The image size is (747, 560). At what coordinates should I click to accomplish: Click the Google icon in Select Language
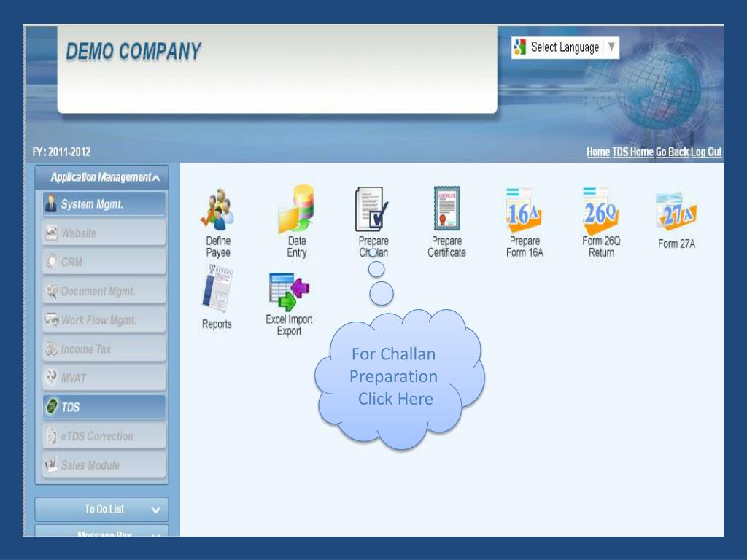point(519,47)
